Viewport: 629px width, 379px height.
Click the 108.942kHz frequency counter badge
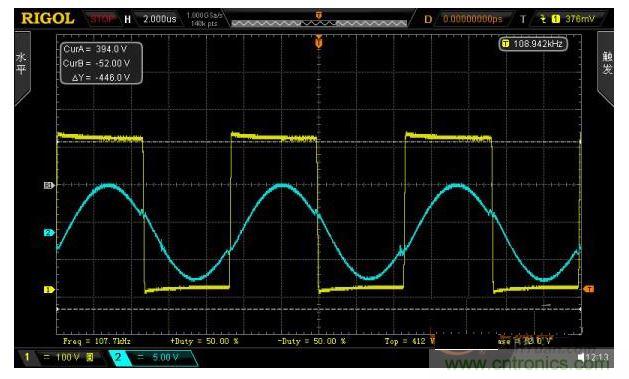tap(533, 44)
